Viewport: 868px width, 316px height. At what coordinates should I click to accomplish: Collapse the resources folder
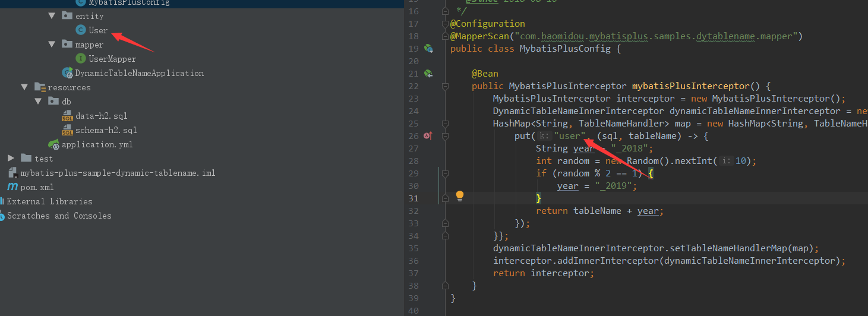click(24, 87)
